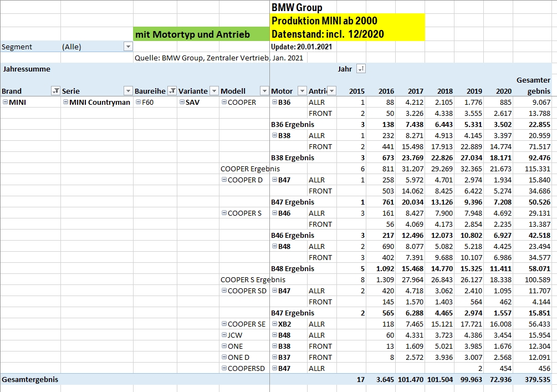Click the Baureihe filter icon
The image size is (557, 392).
172,91
